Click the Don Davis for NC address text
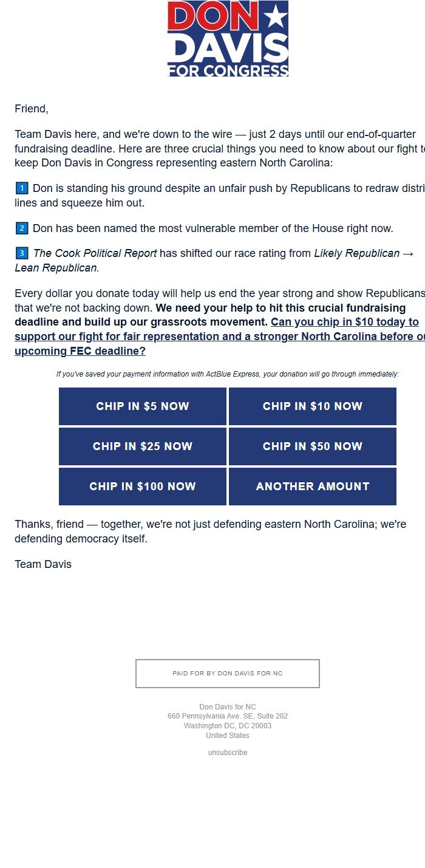This screenshot has height=868, width=425. pos(228,706)
